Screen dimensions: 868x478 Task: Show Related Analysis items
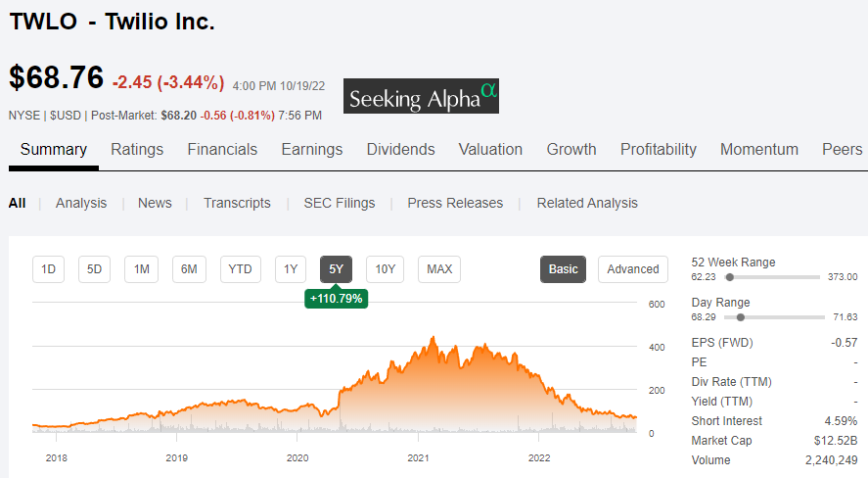click(587, 203)
